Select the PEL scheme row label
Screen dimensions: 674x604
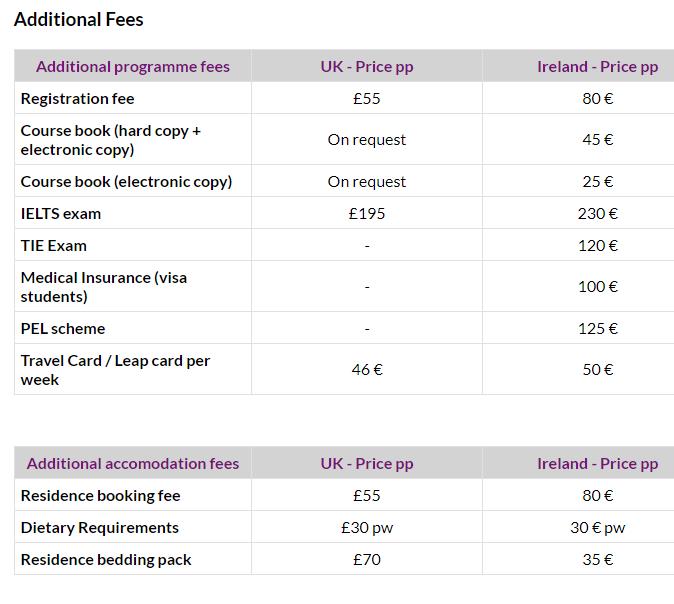[x=63, y=329]
